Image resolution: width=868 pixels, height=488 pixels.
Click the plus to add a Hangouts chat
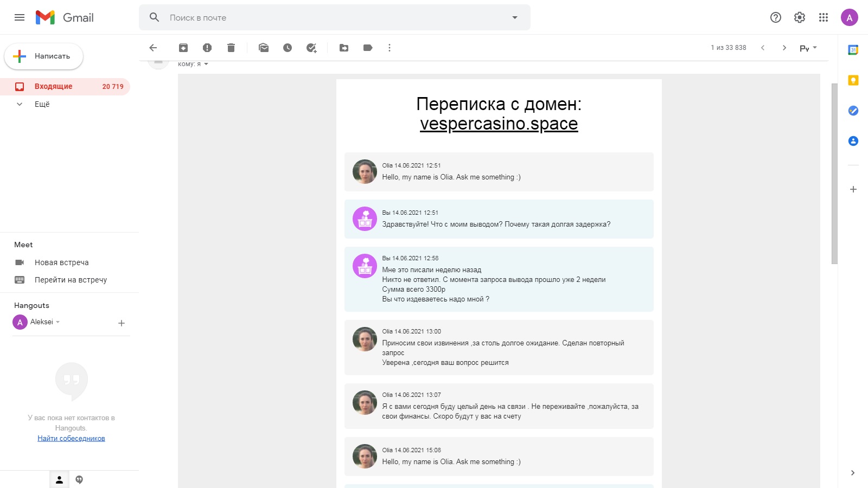122,323
